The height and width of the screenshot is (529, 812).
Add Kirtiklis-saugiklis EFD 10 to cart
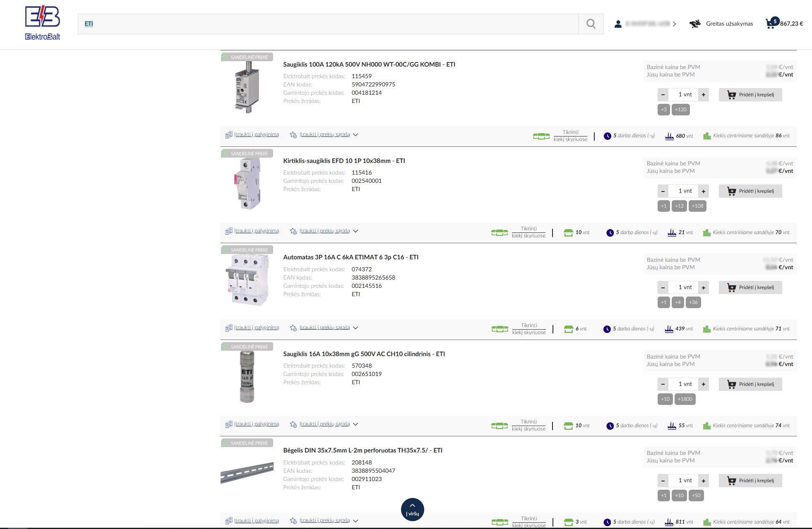pos(750,191)
